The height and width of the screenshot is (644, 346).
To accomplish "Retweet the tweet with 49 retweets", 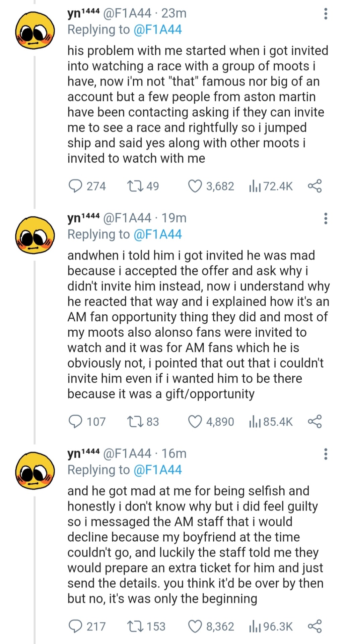I will [135, 186].
